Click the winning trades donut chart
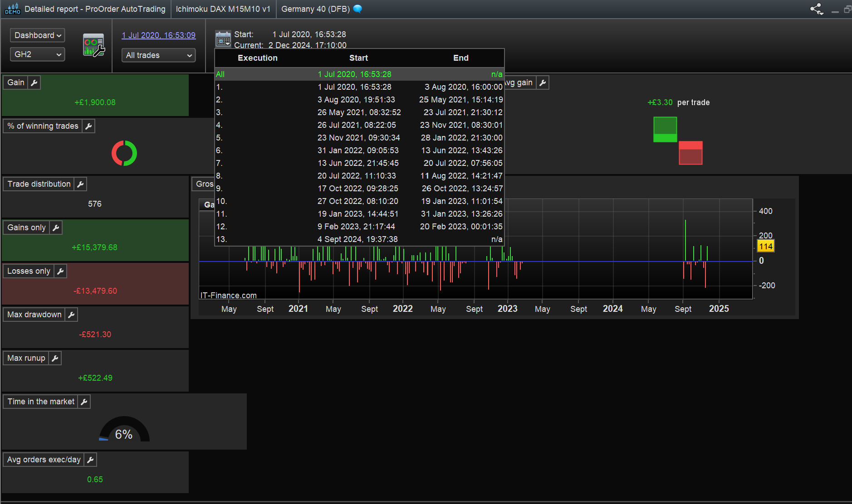 pos(124,153)
